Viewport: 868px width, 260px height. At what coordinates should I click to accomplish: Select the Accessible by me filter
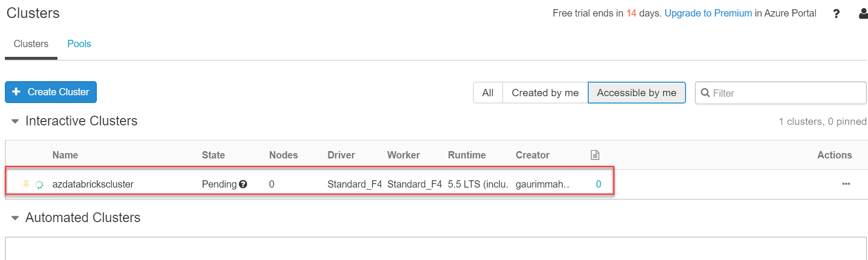tap(637, 92)
